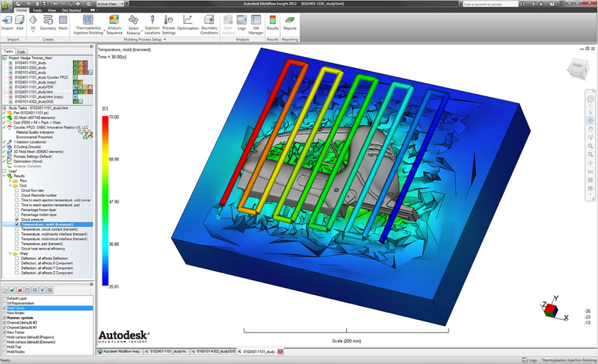Click the temperature color scale legend bar
Viewport: 598px width, 364px height.
105,201
